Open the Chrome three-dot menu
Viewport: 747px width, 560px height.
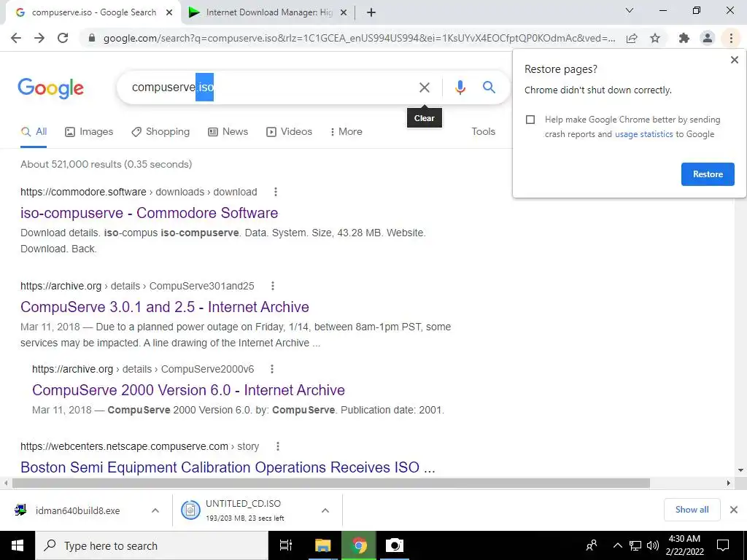tap(731, 38)
